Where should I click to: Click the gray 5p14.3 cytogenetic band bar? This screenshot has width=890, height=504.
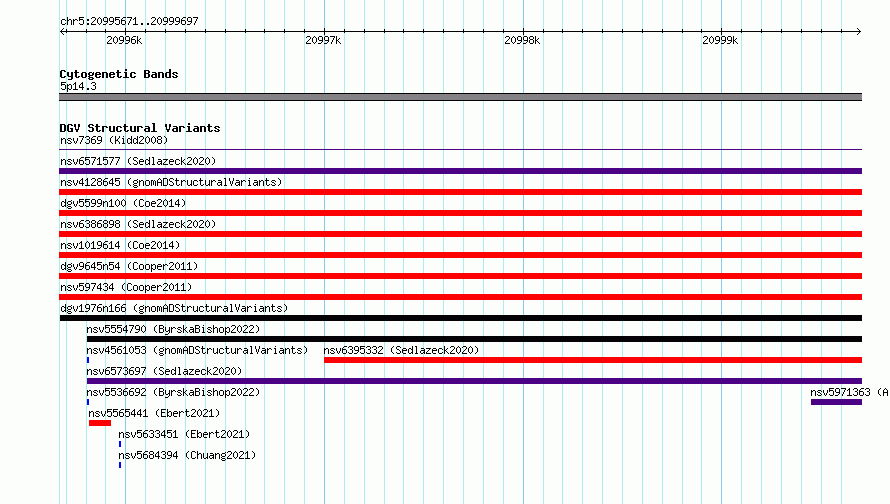(460, 97)
